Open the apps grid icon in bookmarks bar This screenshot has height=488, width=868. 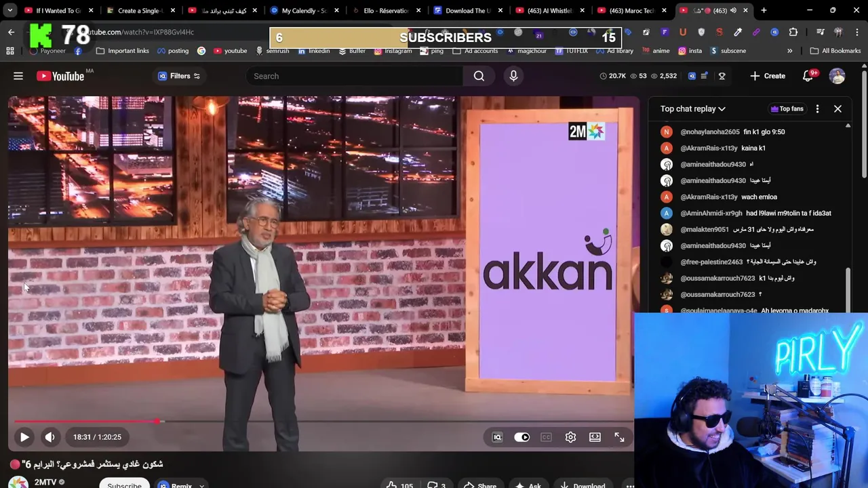10,51
